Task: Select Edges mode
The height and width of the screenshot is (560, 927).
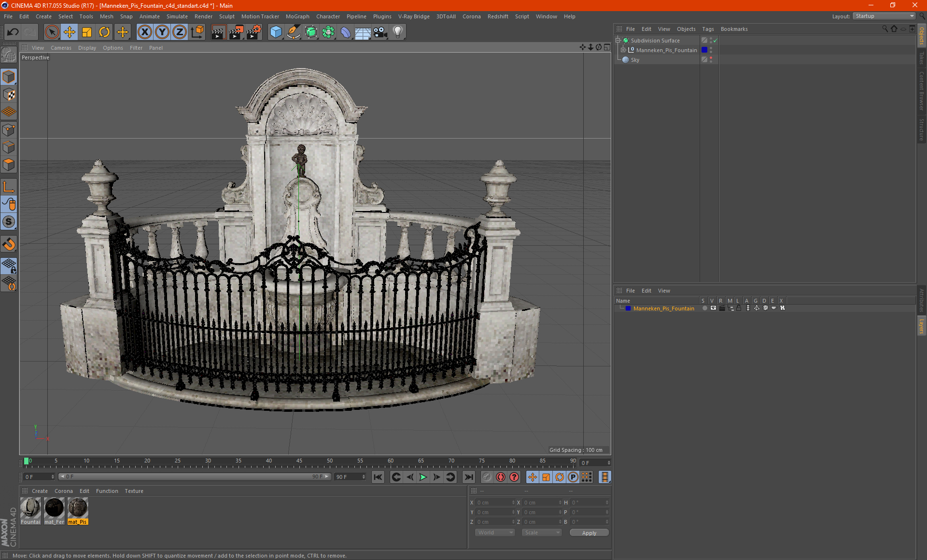Action: click(9, 147)
